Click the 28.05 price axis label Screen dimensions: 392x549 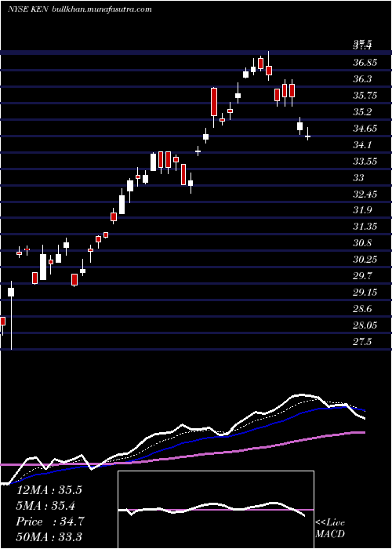[x=365, y=325]
